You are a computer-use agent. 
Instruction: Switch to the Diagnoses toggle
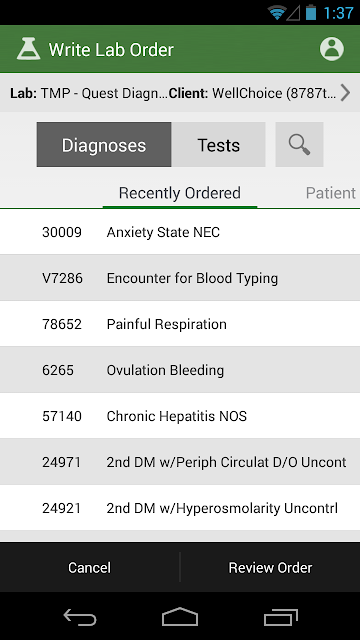[104, 144]
